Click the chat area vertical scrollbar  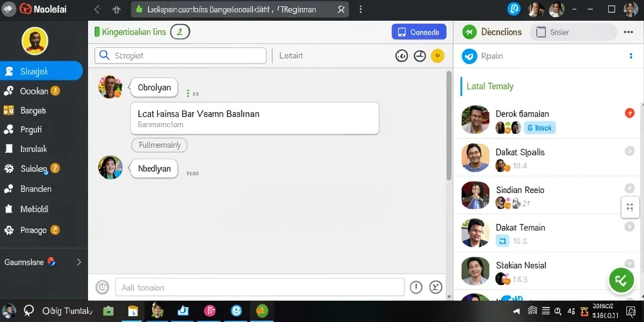click(x=448, y=125)
